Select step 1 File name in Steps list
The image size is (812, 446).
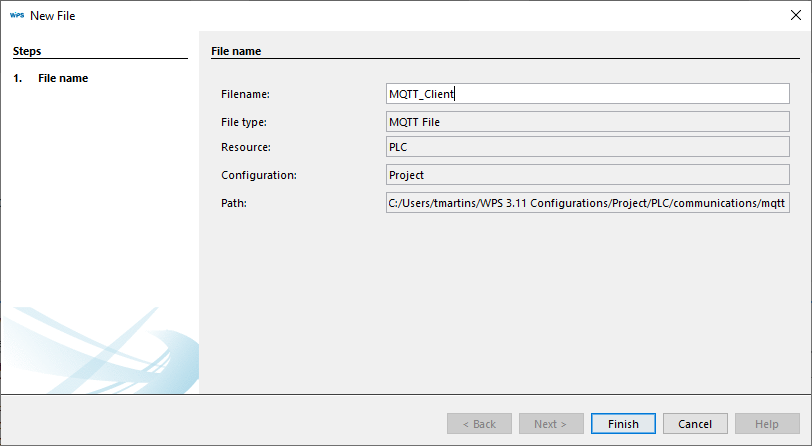tap(63, 78)
